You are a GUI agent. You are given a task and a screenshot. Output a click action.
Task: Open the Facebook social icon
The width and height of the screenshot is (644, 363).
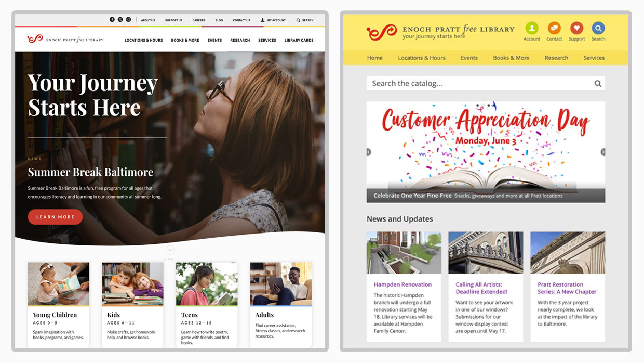[112, 20]
